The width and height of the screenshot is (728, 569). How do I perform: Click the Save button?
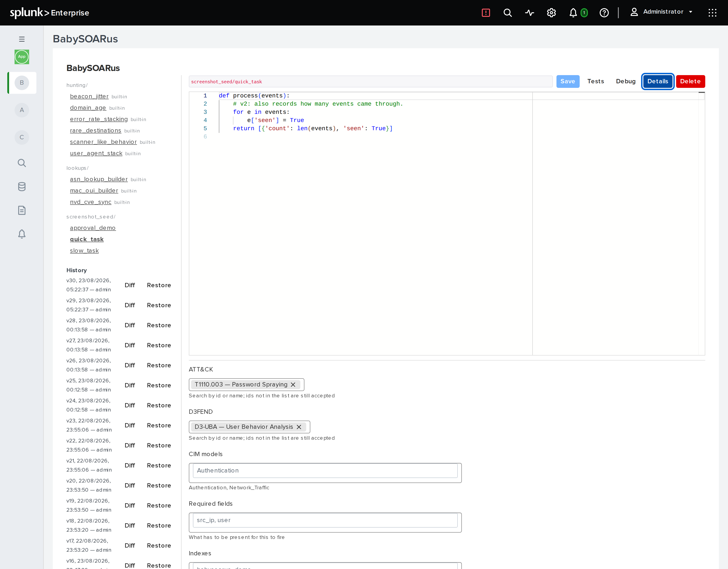[568, 81]
